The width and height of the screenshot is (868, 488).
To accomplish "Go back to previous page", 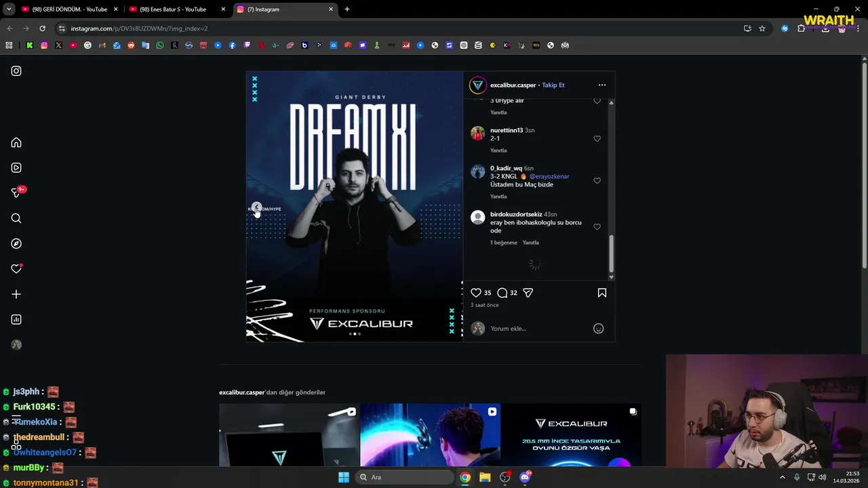I will [9, 28].
